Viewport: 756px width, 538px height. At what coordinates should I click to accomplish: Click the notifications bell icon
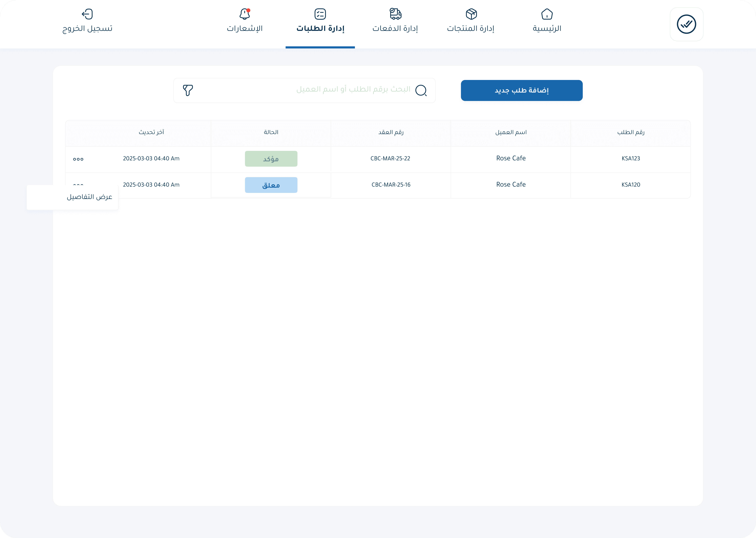pos(244,14)
